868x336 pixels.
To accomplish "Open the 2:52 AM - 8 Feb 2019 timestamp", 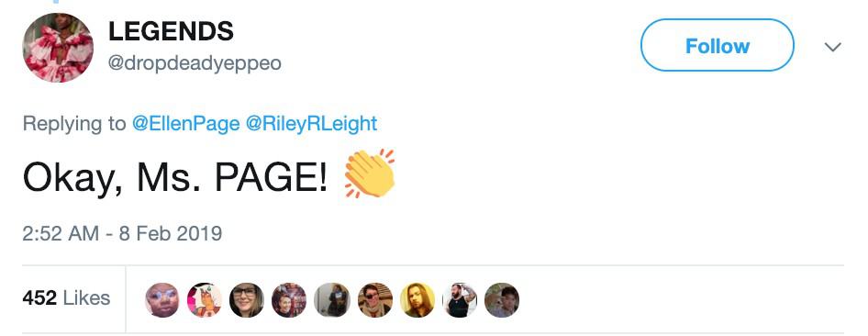I will 122,233.
